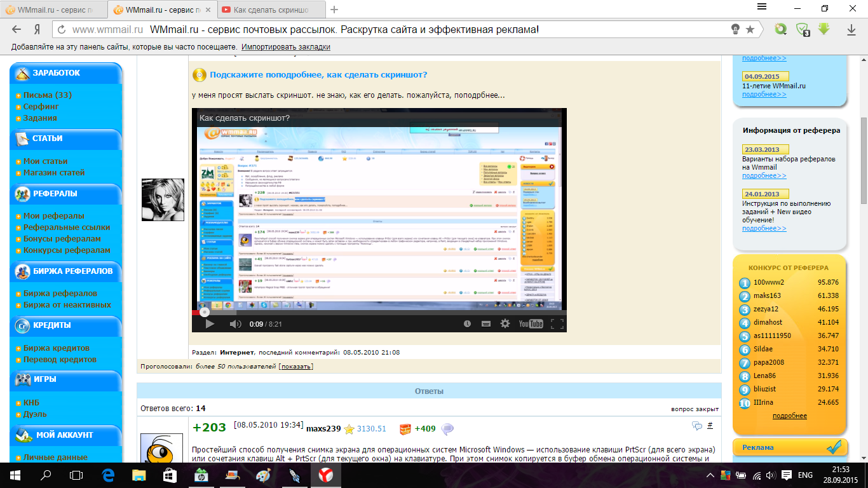The height and width of the screenshot is (488, 868).
Task: Open the browser downloads arrow
Action: click(851, 29)
